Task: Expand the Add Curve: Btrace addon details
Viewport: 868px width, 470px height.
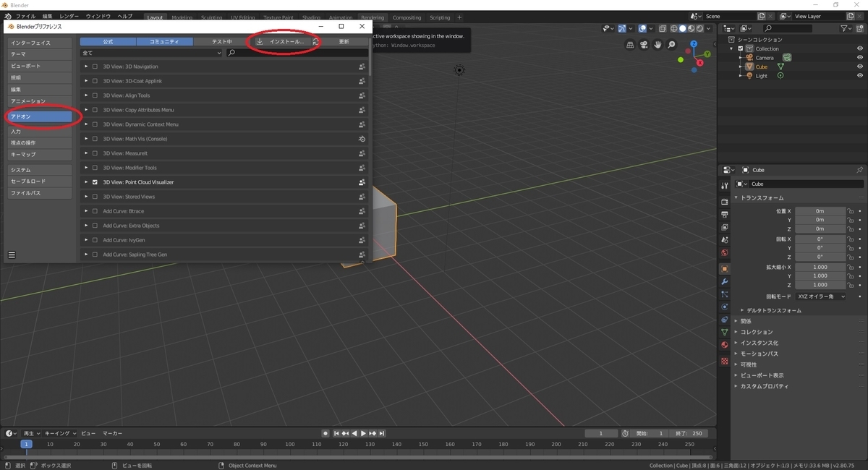Action: click(x=86, y=211)
